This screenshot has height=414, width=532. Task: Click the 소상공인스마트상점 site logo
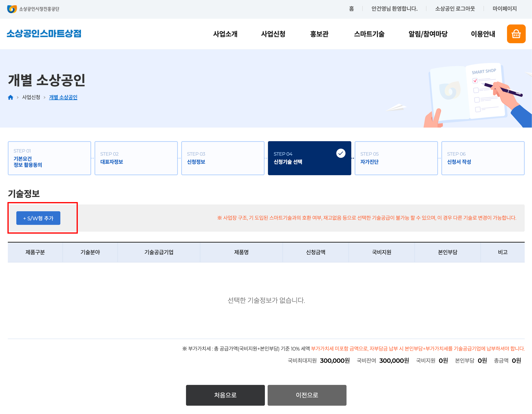pyautogui.click(x=44, y=34)
